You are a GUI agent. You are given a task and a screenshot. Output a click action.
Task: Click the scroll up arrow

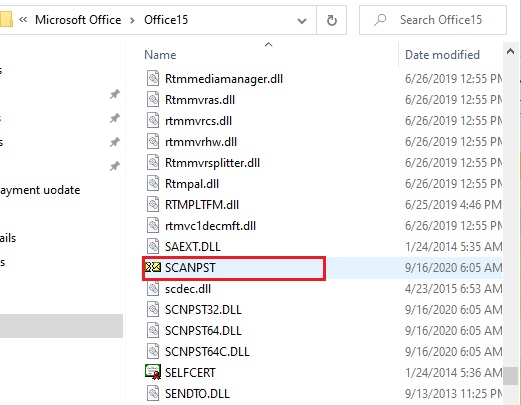(x=510, y=51)
